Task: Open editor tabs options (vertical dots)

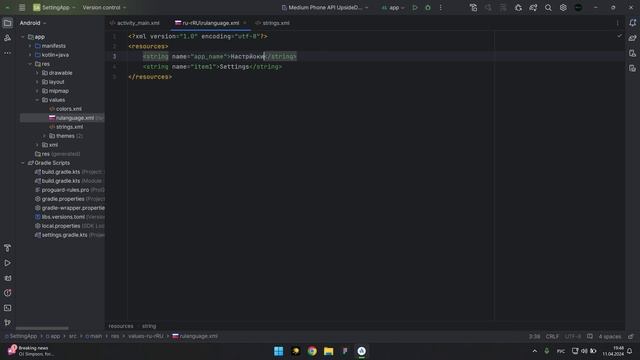Action: pyautogui.click(x=618, y=23)
